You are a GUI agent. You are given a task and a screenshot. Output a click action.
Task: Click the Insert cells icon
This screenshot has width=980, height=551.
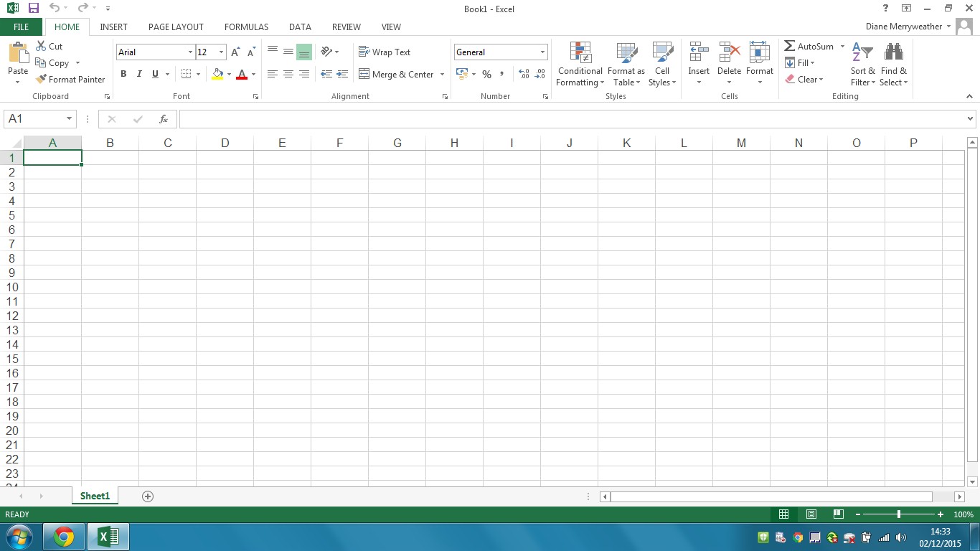tap(699, 52)
